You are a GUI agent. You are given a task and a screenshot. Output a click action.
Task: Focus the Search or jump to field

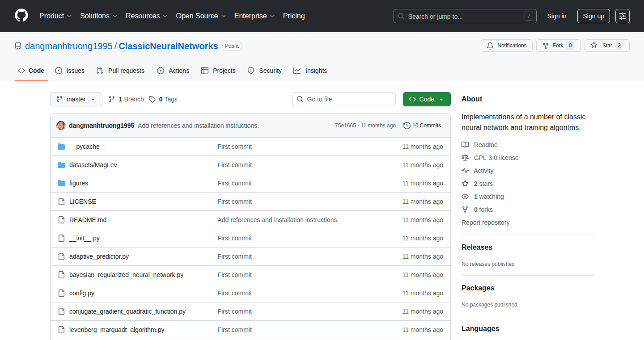point(465,16)
